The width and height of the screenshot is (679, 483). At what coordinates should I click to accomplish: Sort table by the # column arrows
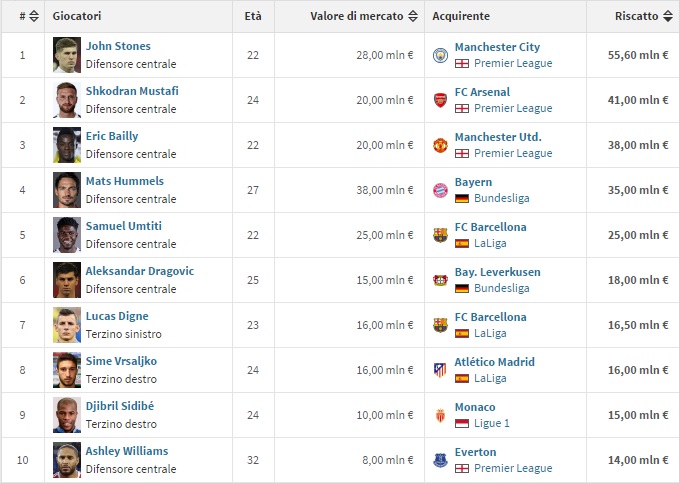34,16
